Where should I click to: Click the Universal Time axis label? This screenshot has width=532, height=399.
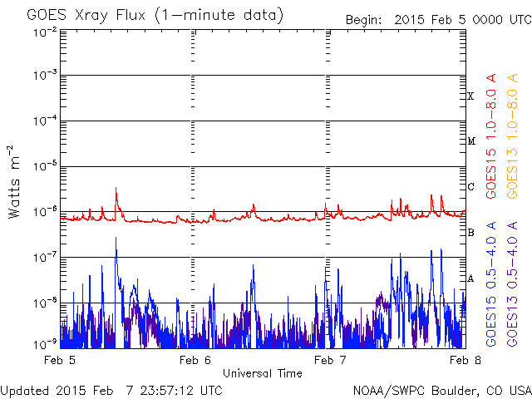[262, 373]
